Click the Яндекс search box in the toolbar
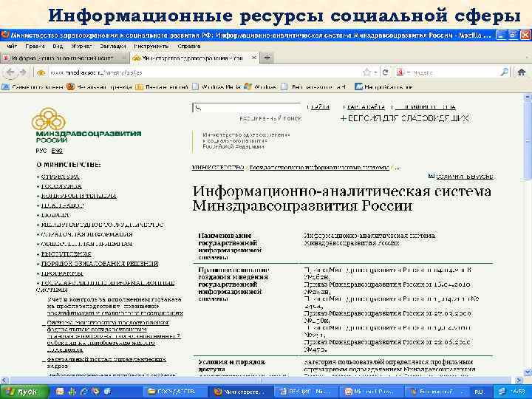Viewport: 532px width, 399px height. point(453,72)
